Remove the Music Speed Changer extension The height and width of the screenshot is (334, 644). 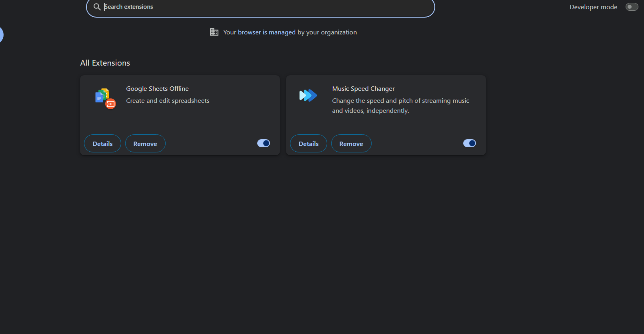tap(351, 144)
